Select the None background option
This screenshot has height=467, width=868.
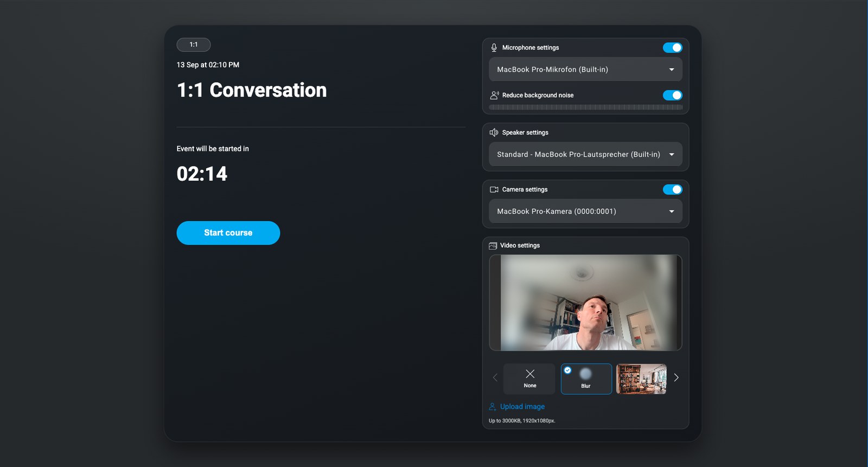click(529, 379)
